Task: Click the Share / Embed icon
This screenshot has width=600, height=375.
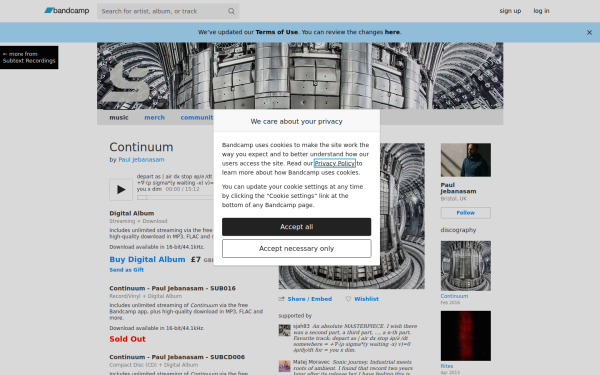Action: point(282,299)
